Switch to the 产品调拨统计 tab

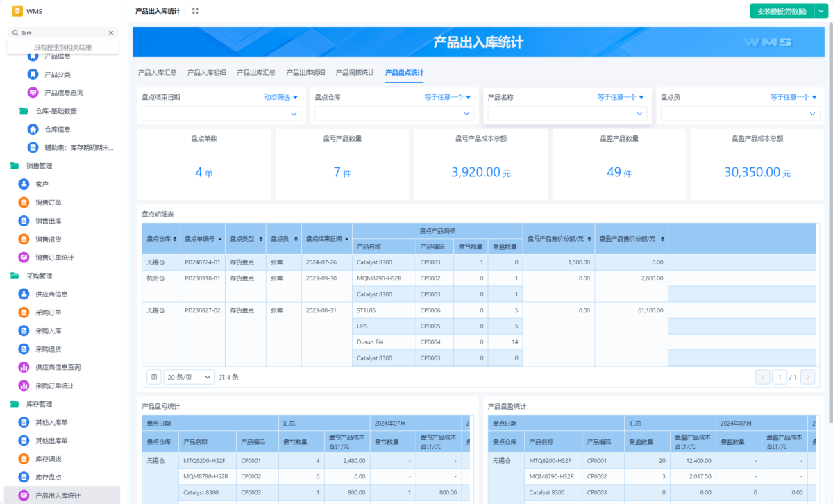(x=355, y=72)
